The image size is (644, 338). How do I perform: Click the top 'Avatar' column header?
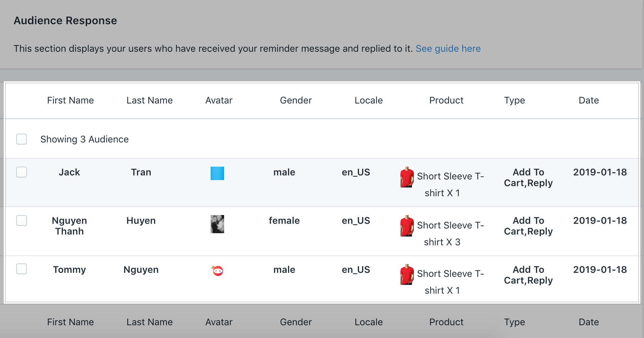(219, 100)
